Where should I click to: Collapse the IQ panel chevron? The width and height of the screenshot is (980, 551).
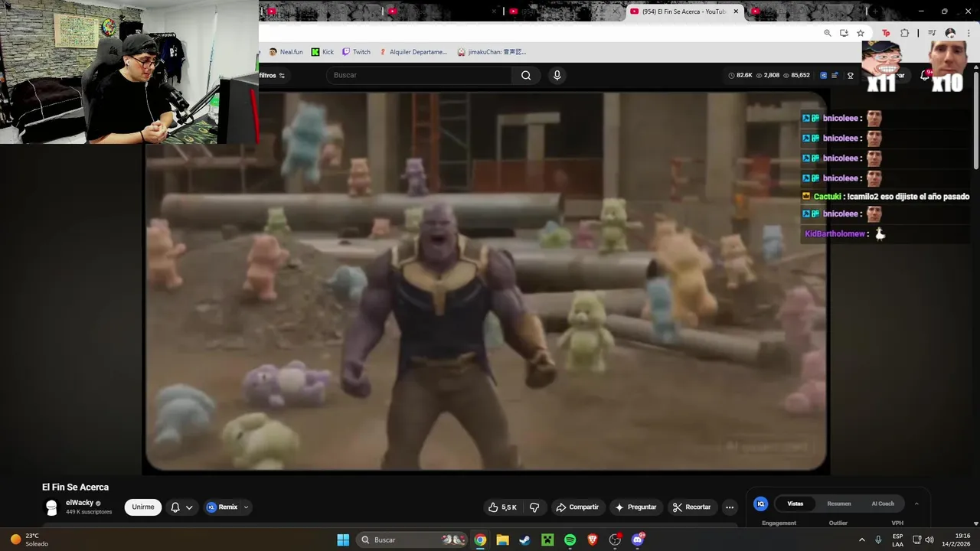[x=916, y=504]
